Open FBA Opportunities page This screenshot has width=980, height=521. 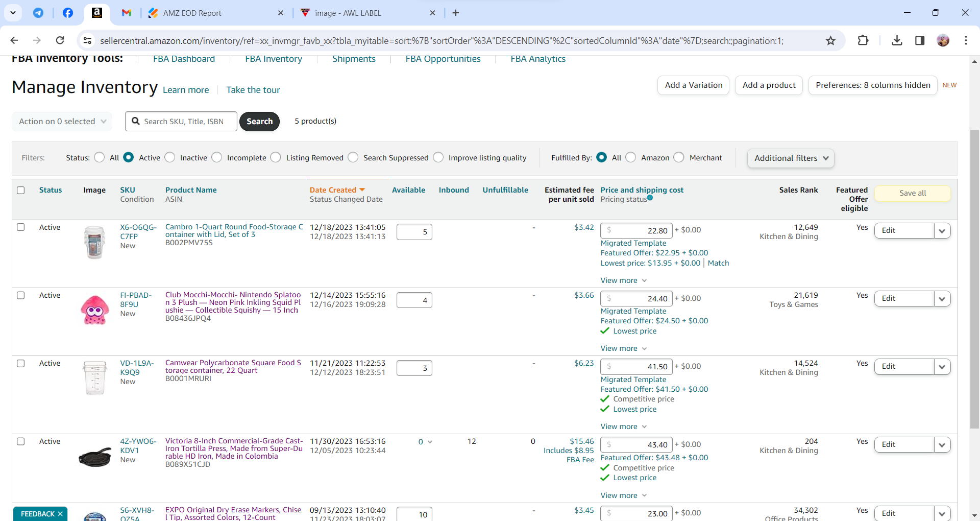pos(443,59)
